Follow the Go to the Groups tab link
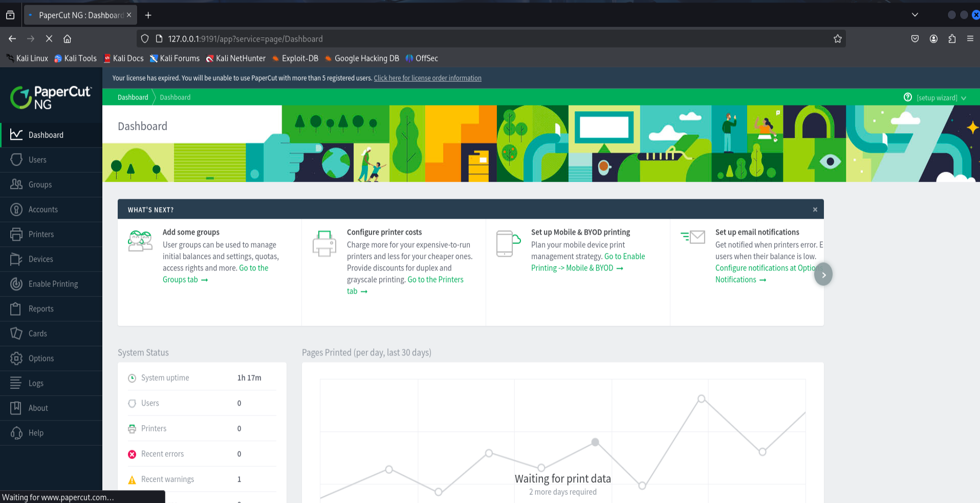This screenshot has width=980, height=503. coord(215,274)
